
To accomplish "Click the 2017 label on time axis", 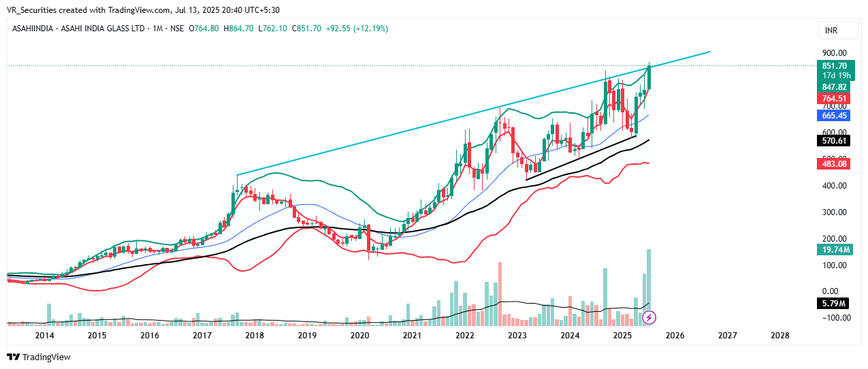I will 202,336.
